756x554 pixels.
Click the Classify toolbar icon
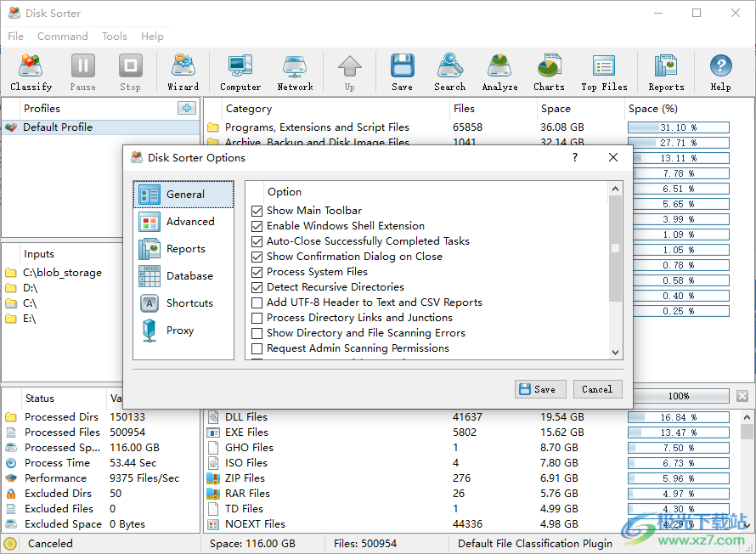31,72
